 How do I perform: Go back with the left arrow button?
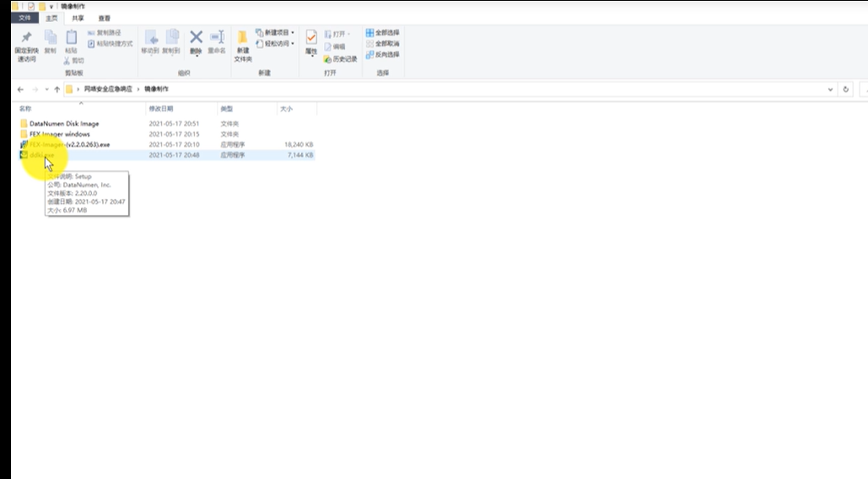coord(20,89)
